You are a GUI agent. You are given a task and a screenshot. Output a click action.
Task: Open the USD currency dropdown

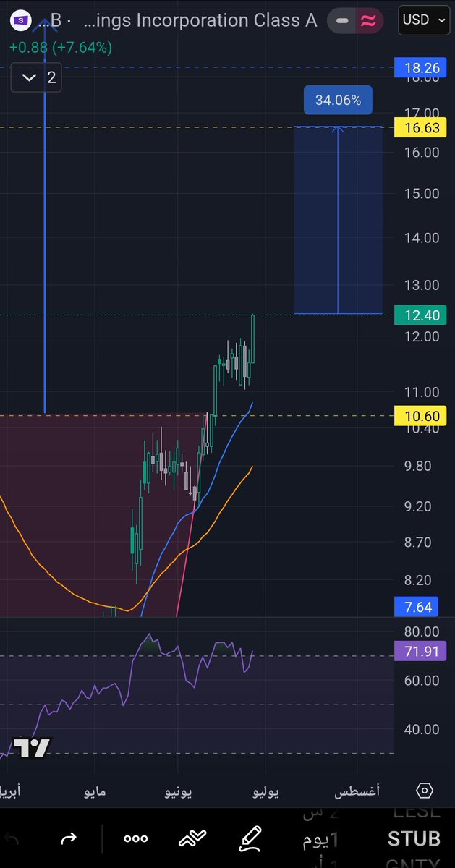click(424, 20)
